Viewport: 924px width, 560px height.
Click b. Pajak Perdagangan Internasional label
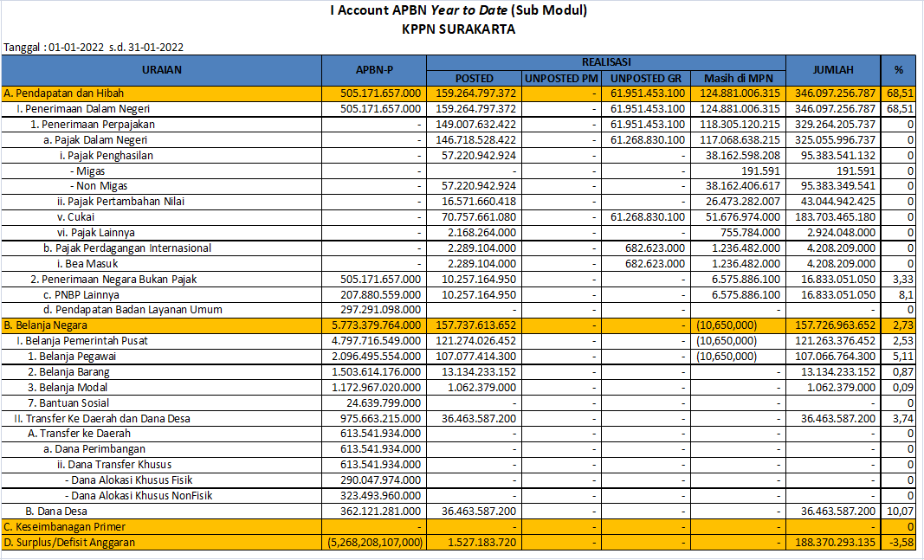(x=126, y=248)
